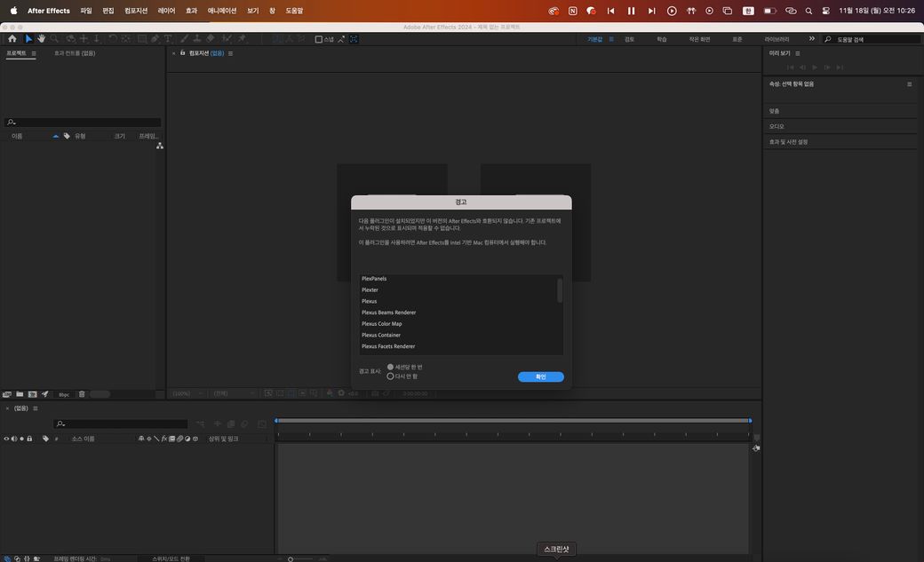The height and width of the screenshot is (562, 924).
Task: Click the project flowchart icon near column headers
Action: point(159,146)
